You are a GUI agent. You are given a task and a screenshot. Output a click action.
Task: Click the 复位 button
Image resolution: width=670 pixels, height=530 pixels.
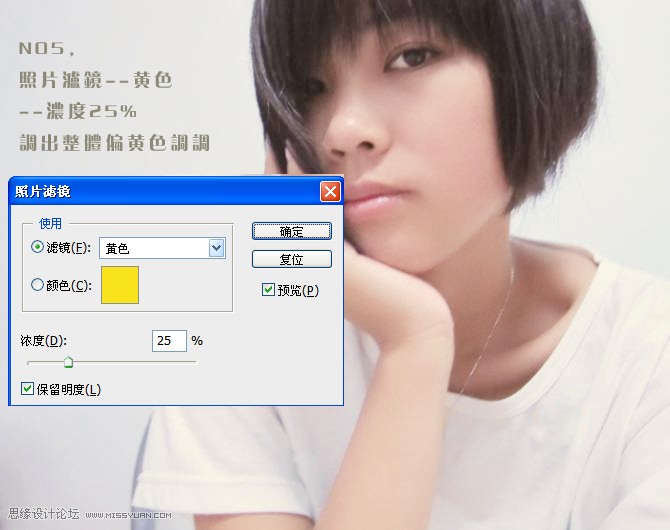(292, 259)
